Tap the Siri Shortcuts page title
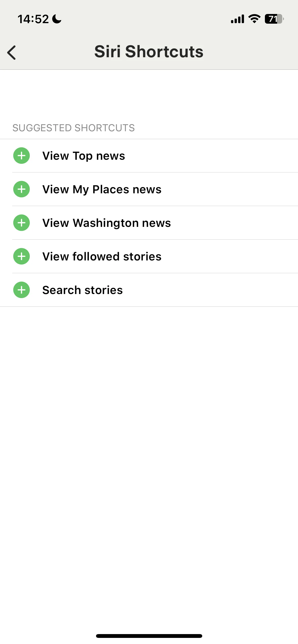The height and width of the screenshot is (644, 298). pyautogui.click(x=149, y=52)
